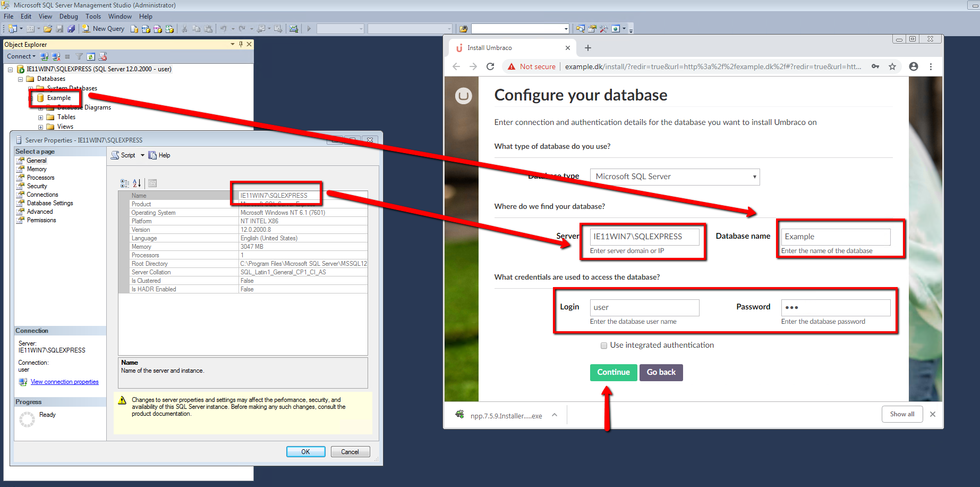This screenshot has height=487, width=980.
Task: Open the Window menu
Action: [120, 16]
